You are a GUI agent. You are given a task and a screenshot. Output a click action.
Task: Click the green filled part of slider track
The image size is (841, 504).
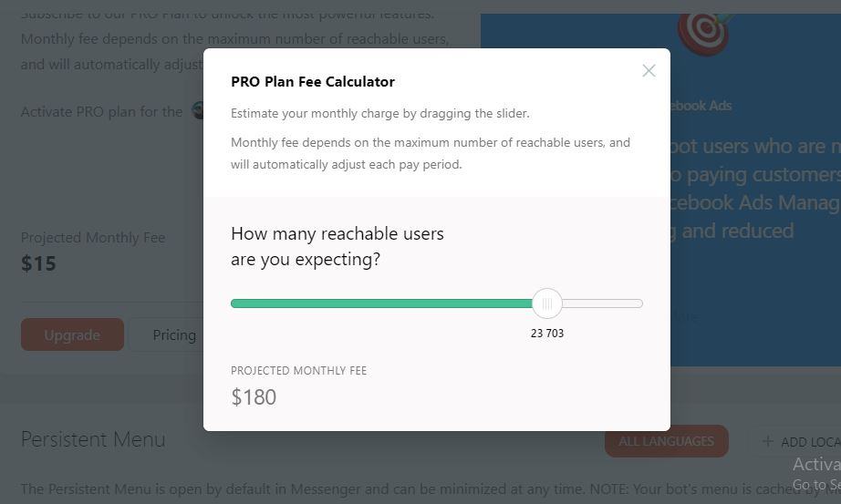click(x=383, y=303)
